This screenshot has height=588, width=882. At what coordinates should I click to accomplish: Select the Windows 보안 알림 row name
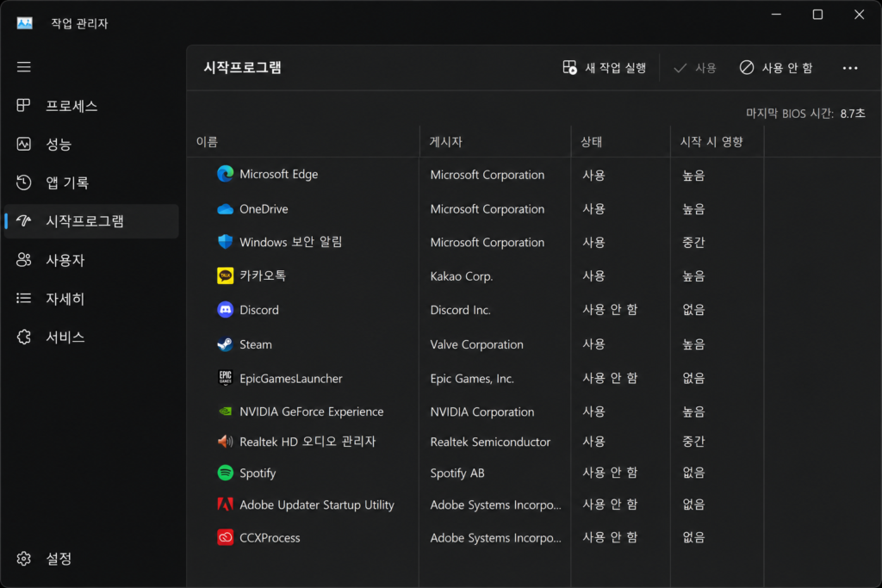(x=291, y=242)
